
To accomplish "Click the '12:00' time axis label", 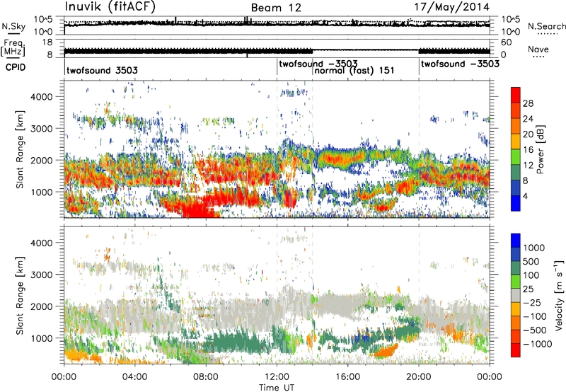I will pyautogui.click(x=277, y=377).
